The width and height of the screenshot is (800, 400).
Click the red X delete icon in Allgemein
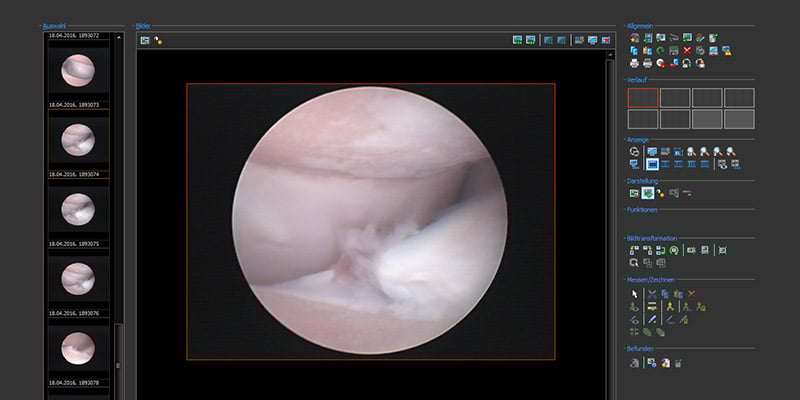(x=687, y=50)
